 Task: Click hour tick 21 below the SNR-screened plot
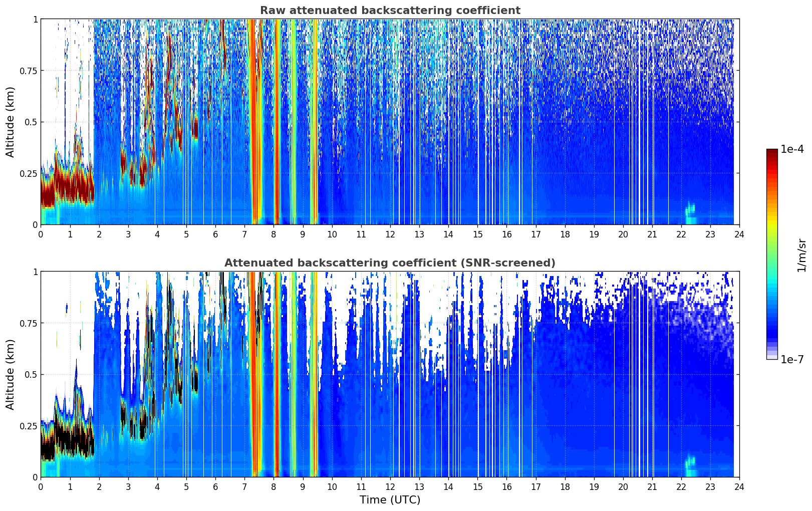click(x=652, y=486)
